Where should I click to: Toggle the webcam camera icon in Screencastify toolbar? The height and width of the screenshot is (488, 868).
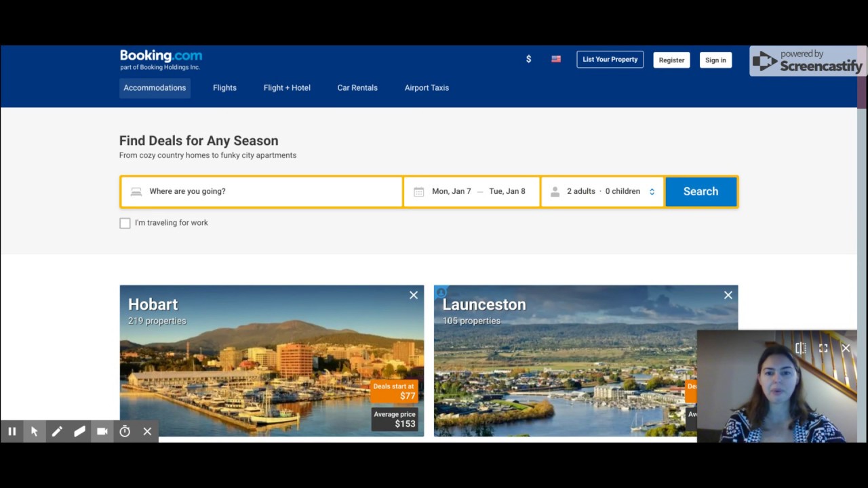coord(102,431)
